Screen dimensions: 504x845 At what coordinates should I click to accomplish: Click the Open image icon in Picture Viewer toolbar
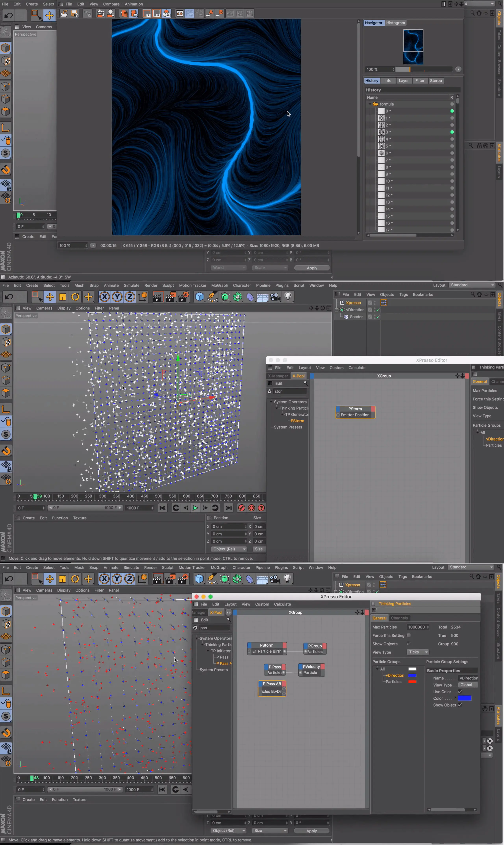[64, 14]
